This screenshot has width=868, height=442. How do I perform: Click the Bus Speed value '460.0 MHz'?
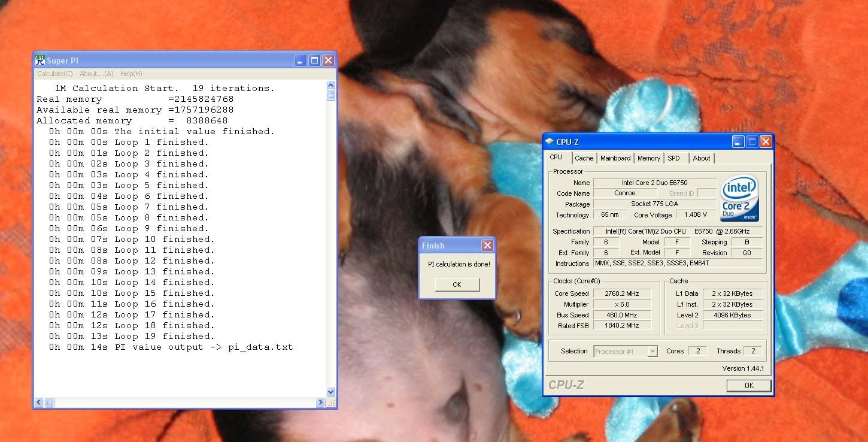621,315
